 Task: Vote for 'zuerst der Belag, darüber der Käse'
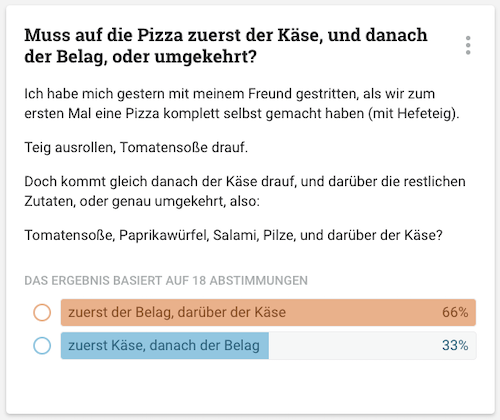tap(268, 312)
